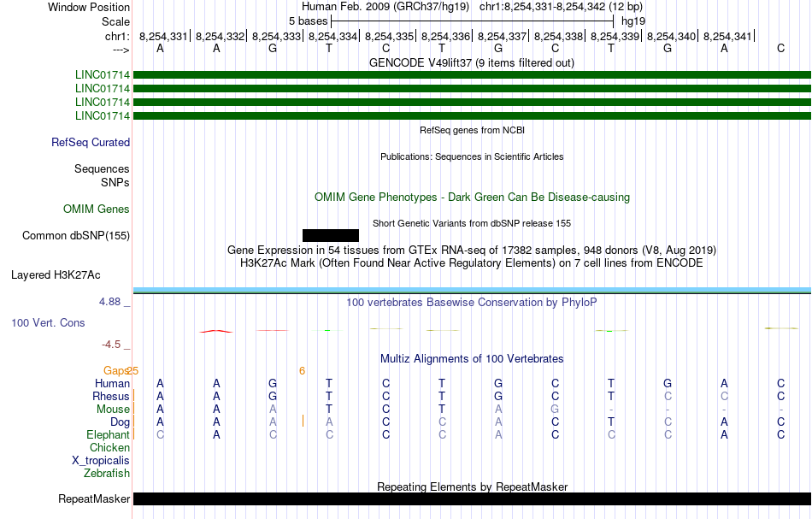
Task: Click the orange gap count 6
Action: coord(302,371)
